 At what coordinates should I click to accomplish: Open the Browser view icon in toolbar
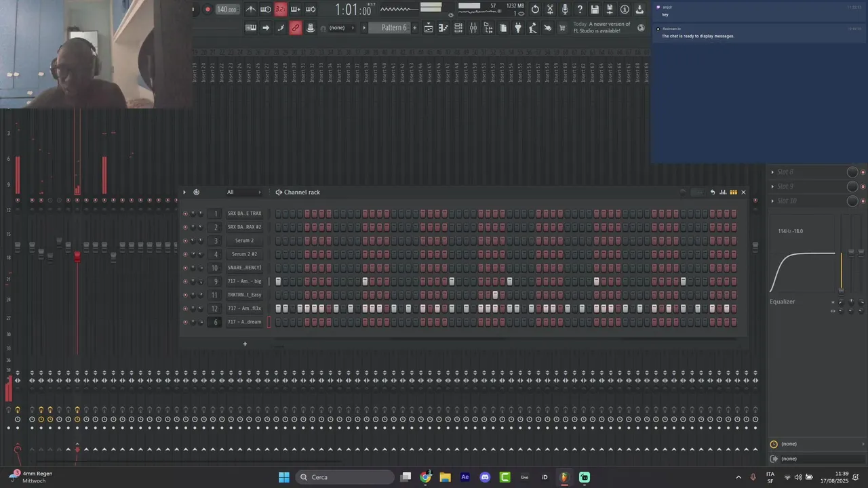(x=488, y=28)
